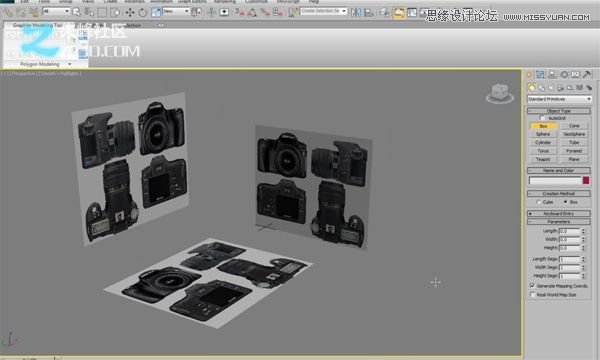Activate the Select Object tool
The height and width of the screenshot is (360, 600).
coord(76,12)
